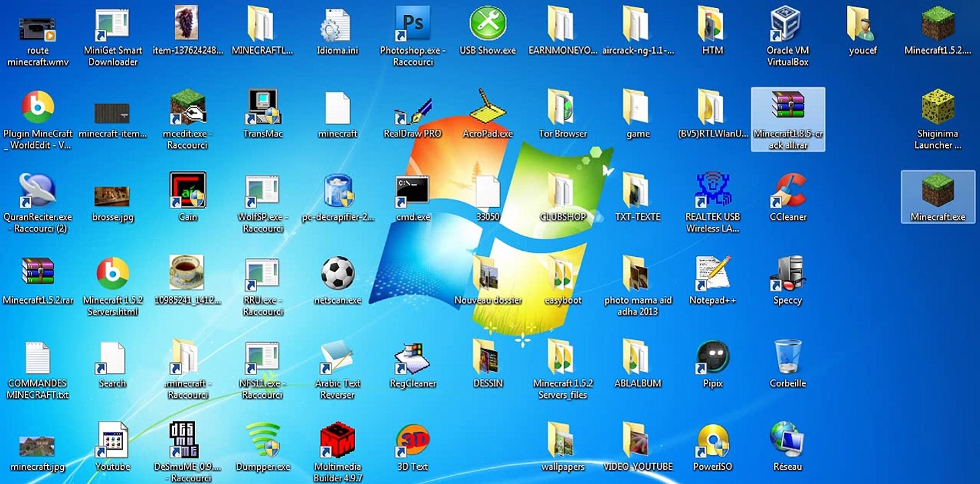Launch Cain
The image size is (980, 484).
[x=188, y=191]
